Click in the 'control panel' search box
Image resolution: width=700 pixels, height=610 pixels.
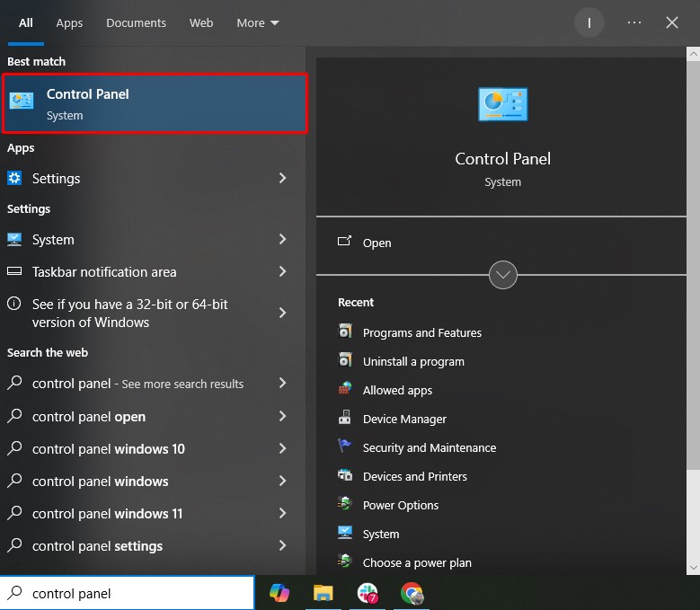[128, 593]
